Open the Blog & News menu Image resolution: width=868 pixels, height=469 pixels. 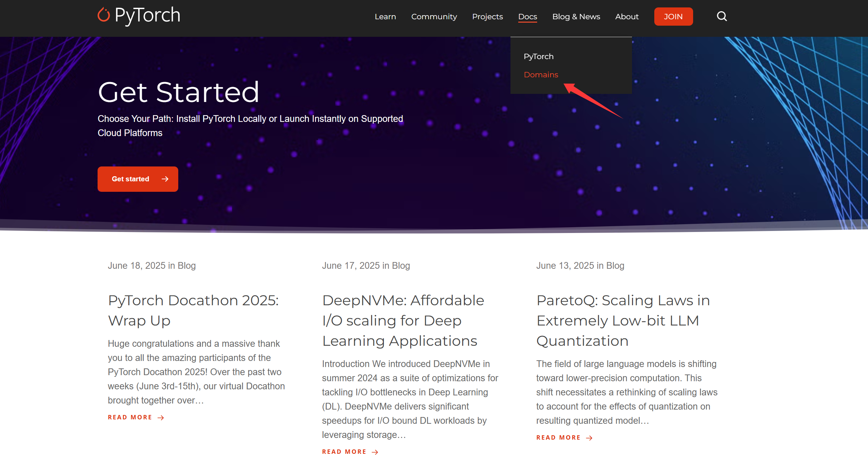point(576,17)
